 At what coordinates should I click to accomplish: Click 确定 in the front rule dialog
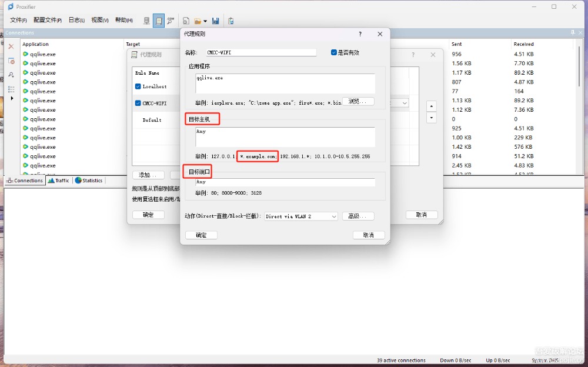click(x=201, y=235)
